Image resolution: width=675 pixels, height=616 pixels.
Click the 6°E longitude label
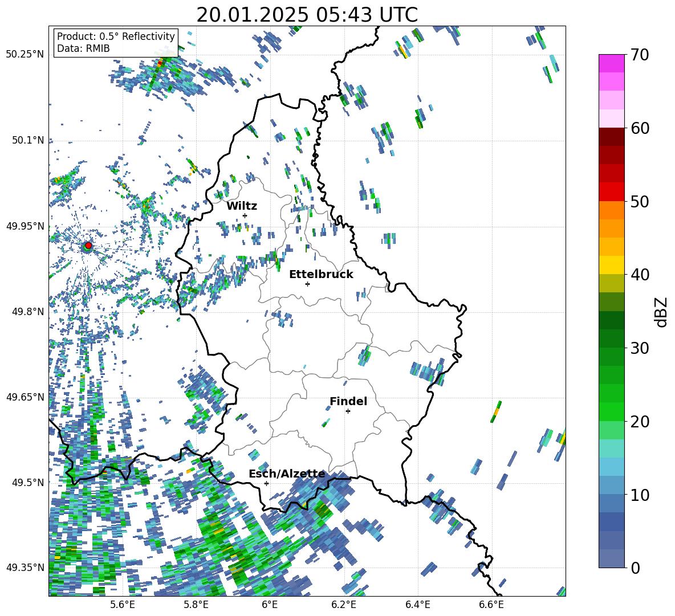[270, 605]
